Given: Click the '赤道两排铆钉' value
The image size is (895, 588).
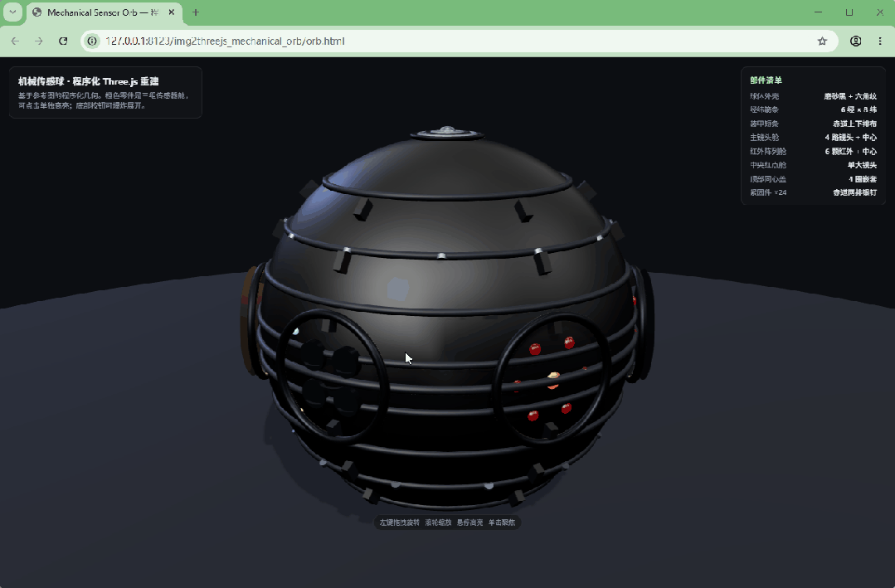Looking at the screenshot, I should click(x=854, y=192).
